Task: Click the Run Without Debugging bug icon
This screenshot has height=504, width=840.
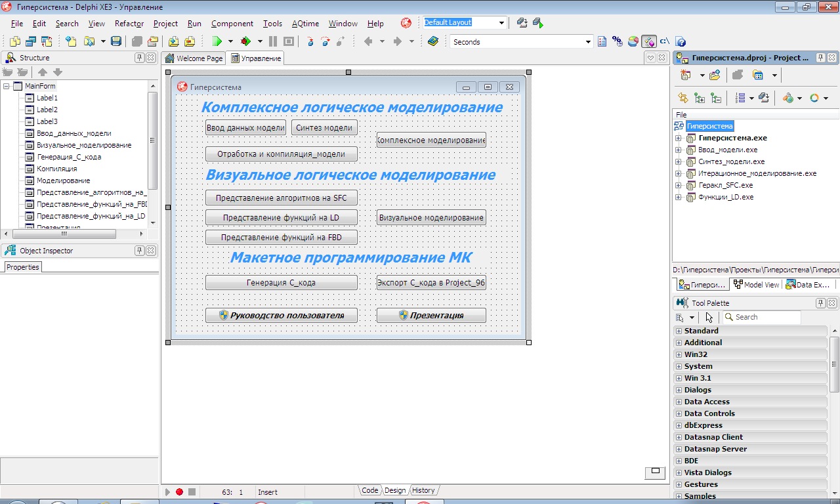Action: point(246,41)
